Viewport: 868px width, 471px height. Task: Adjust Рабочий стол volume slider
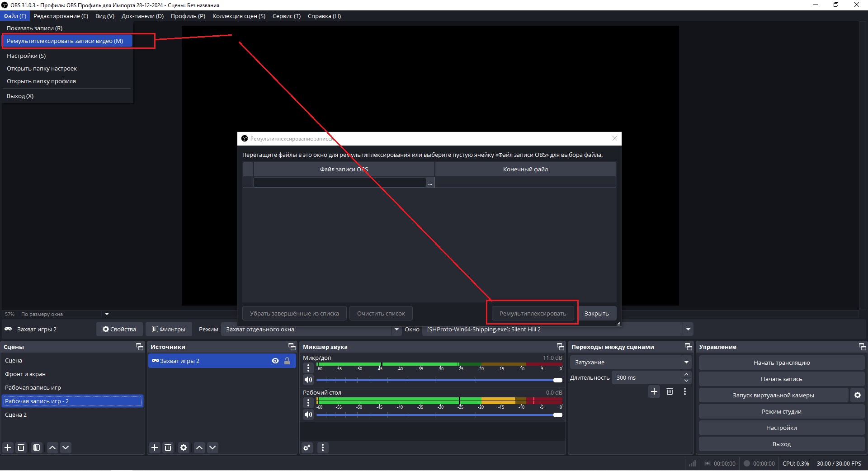(439, 415)
